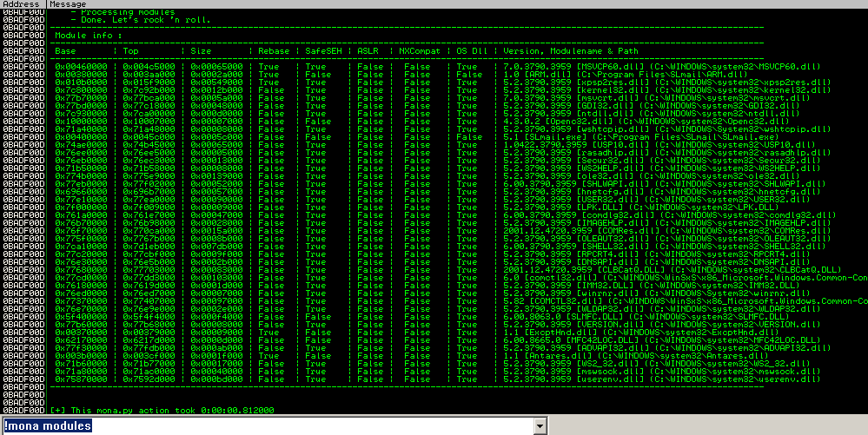Click base address 0x10000000 of Openc32.dll
Image resolution: width=868 pixels, height=435 pixels.
click(x=82, y=122)
